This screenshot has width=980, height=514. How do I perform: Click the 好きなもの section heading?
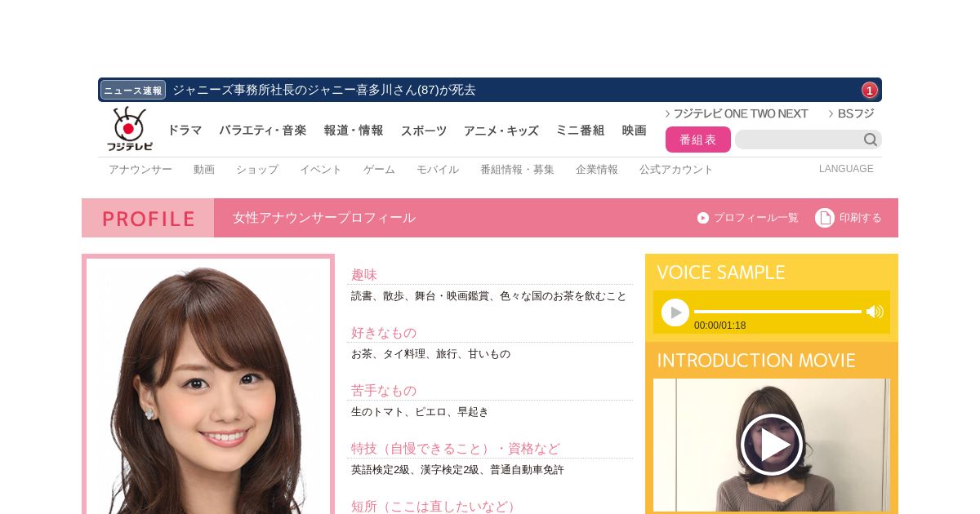384,333
